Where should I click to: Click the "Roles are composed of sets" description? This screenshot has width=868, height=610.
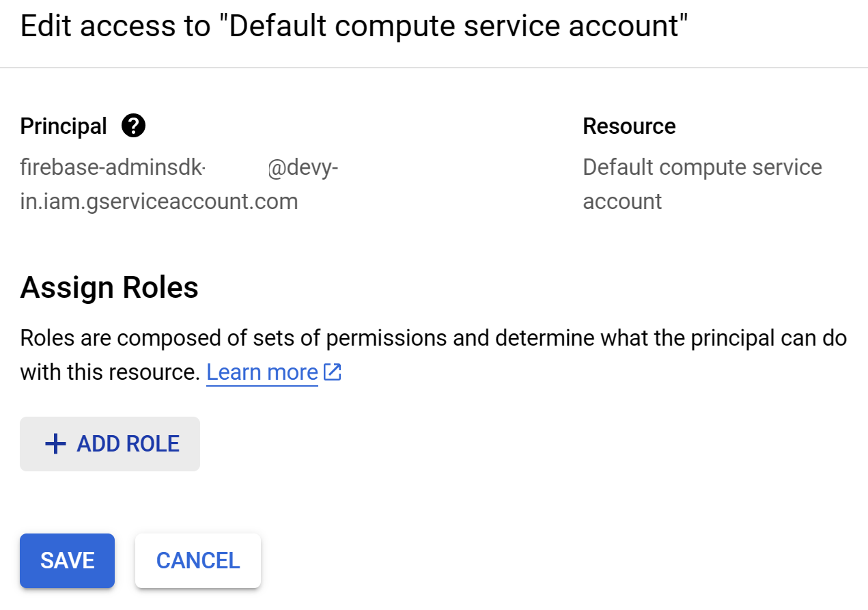pos(433,338)
